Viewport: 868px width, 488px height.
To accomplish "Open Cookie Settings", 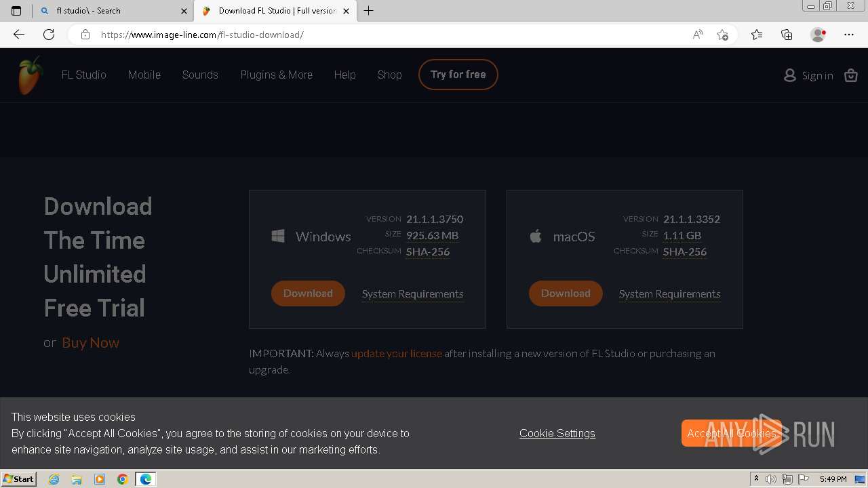I will coord(557,433).
